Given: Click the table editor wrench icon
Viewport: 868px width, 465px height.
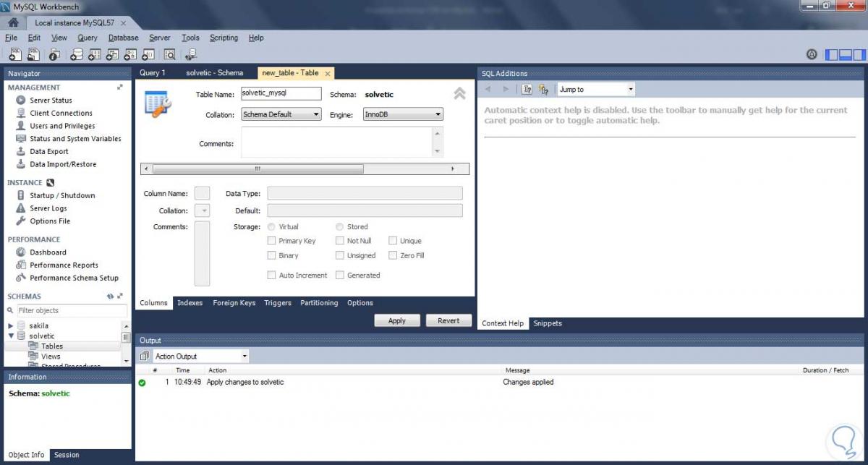Looking at the screenshot, I should (157, 104).
